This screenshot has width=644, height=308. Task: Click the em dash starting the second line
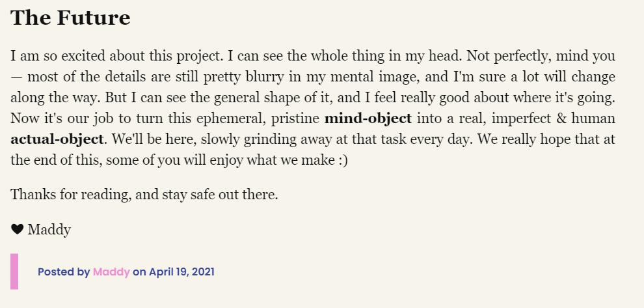click(17, 77)
